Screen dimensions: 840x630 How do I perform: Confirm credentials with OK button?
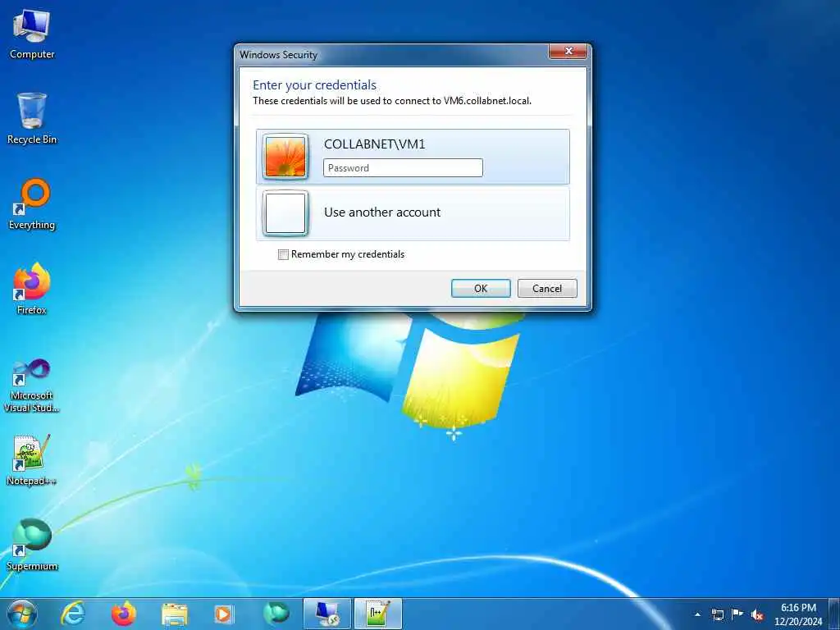click(481, 288)
